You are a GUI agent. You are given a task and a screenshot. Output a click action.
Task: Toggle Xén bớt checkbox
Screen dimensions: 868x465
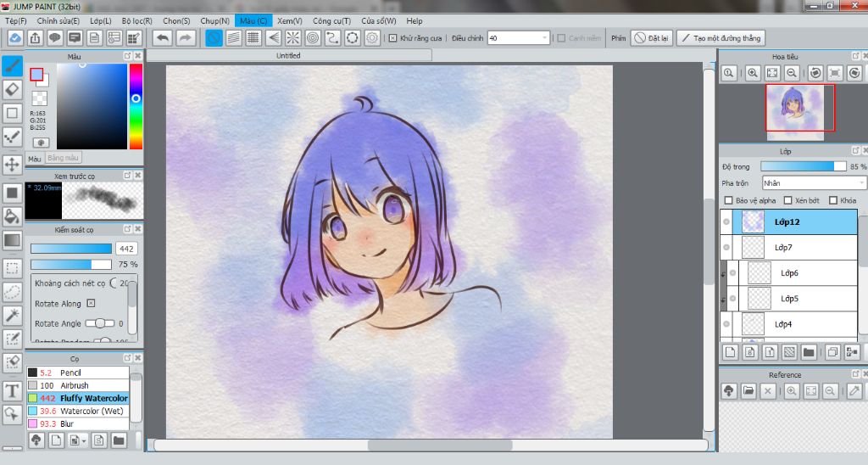(x=787, y=200)
